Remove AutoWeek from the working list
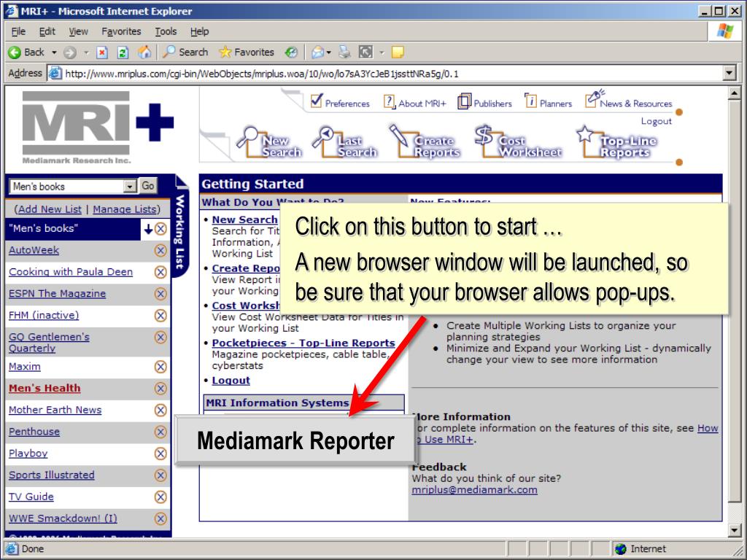Screen dimensions: 747x560 (160, 251)
